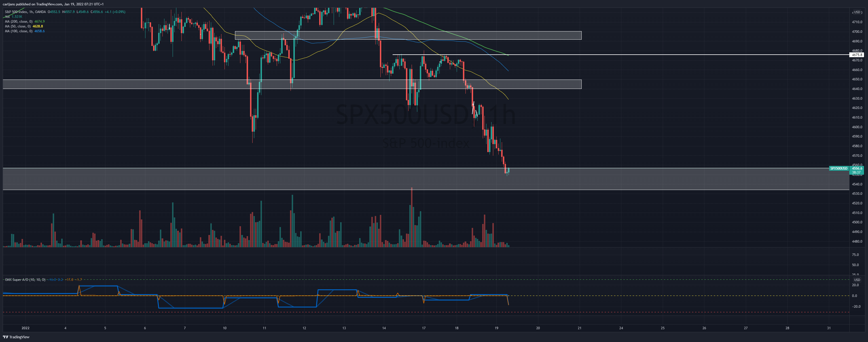Click the date label 19 on time axis
This screenshot has width=868, height=342.
496,328
